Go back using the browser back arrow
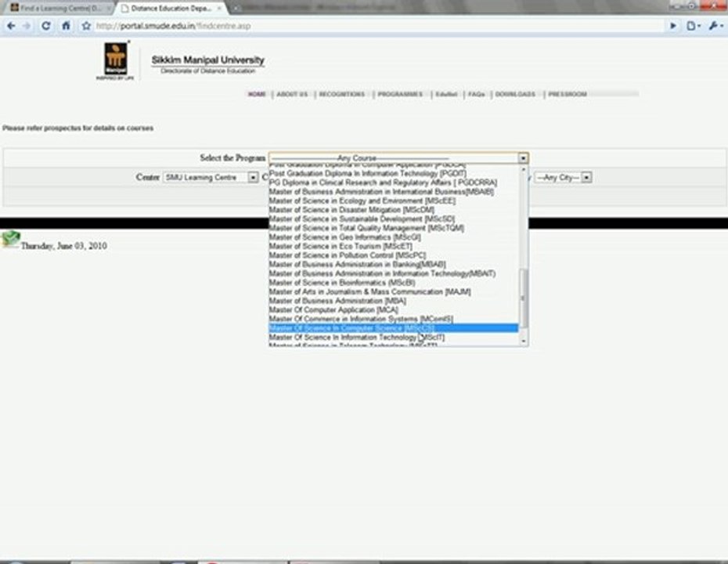 click(11, 26)
